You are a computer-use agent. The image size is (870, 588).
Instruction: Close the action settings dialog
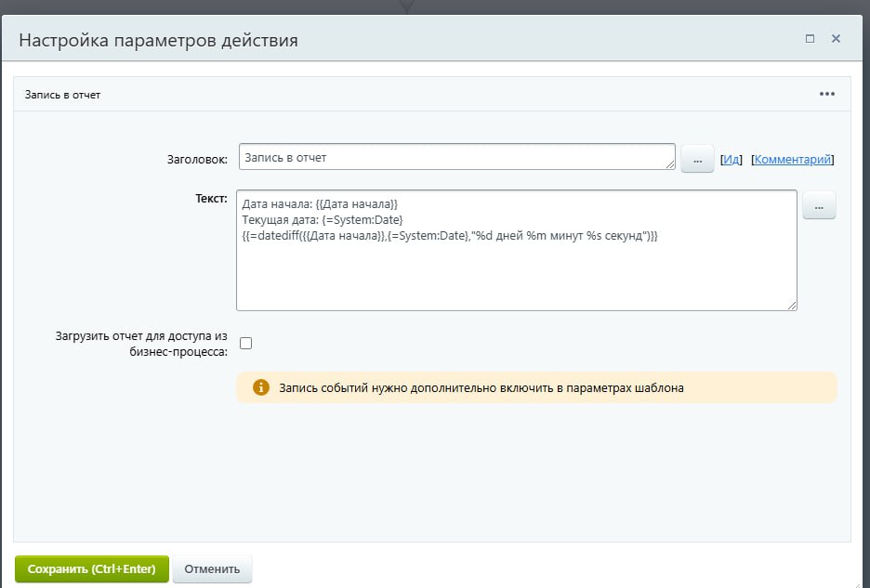point(836,39)
